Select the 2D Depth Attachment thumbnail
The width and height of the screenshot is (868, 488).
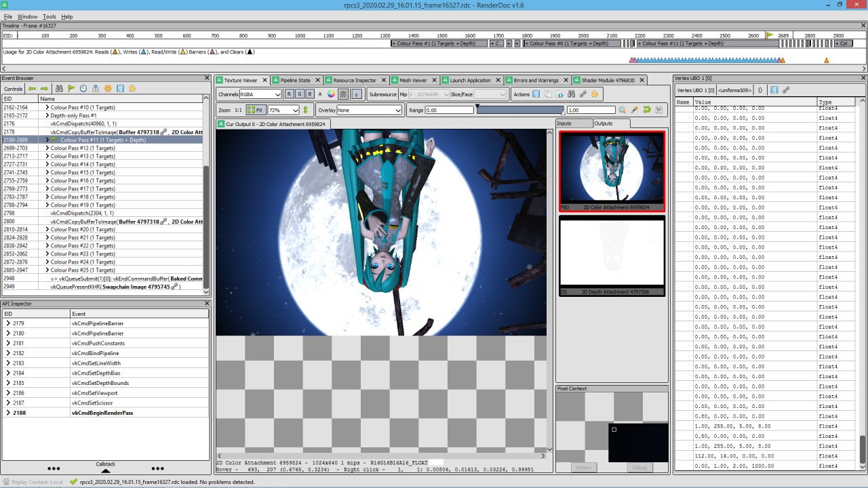click(611, 256)
